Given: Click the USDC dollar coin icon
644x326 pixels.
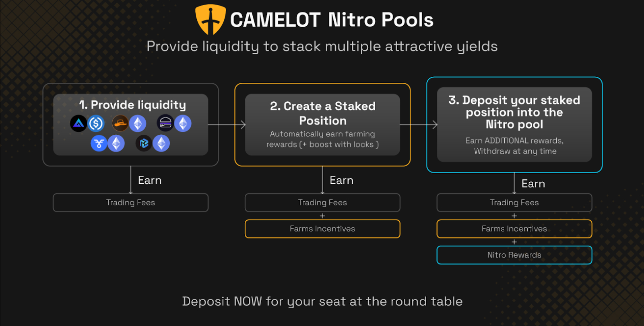Looking at the screenshot, I should (x=96, y=123).
